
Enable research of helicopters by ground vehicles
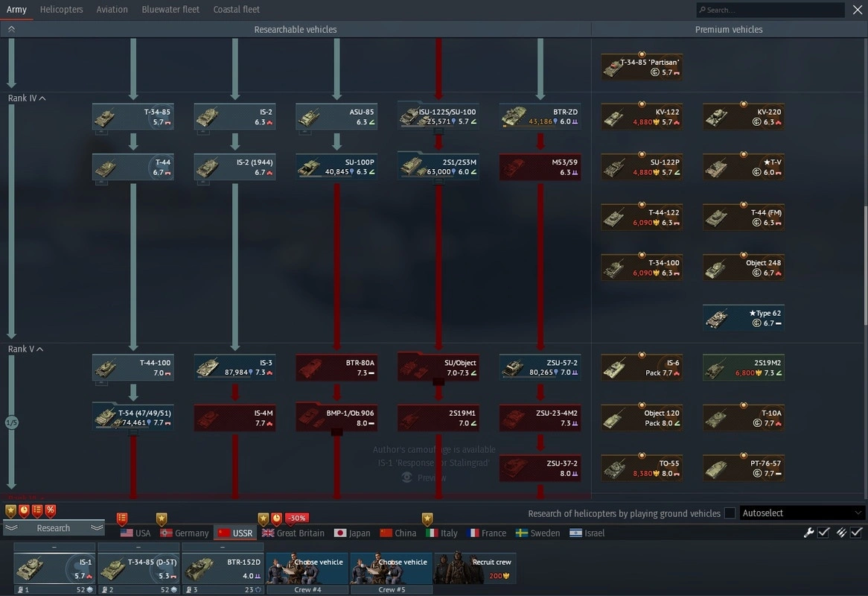point(730,513)
